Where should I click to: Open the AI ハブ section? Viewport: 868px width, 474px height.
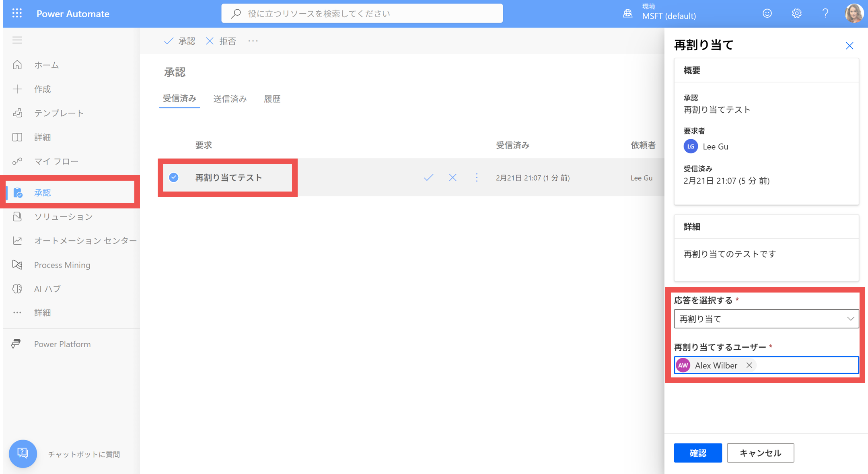pos(47,289)
